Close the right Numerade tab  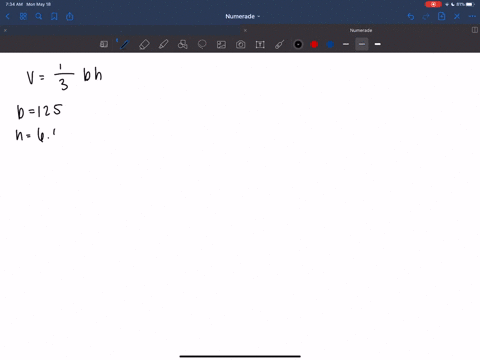point(245,30)
